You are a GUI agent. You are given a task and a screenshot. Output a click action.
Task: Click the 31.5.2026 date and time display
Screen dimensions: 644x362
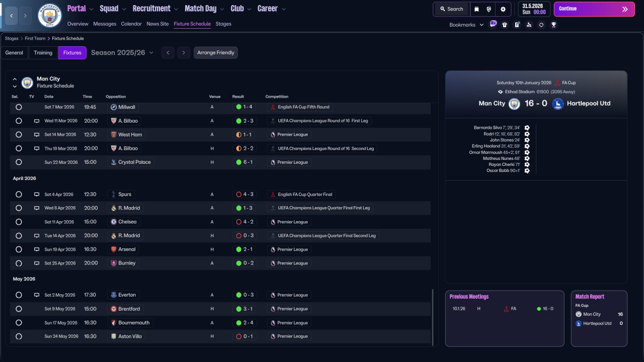[x=533, y=9]
